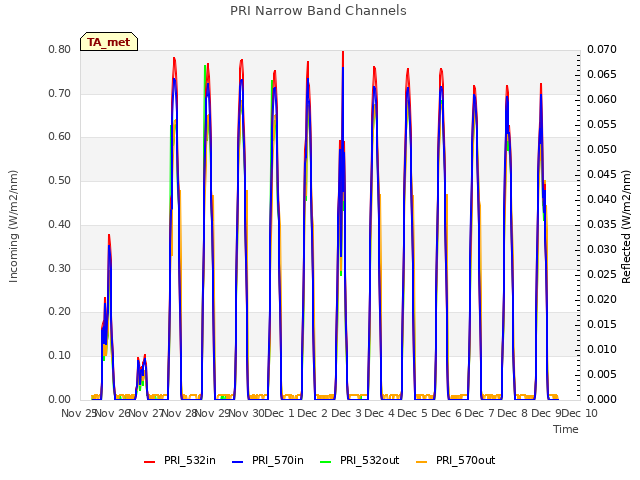Click the PRI_532out green legend swatch

[x=326, y=462]
